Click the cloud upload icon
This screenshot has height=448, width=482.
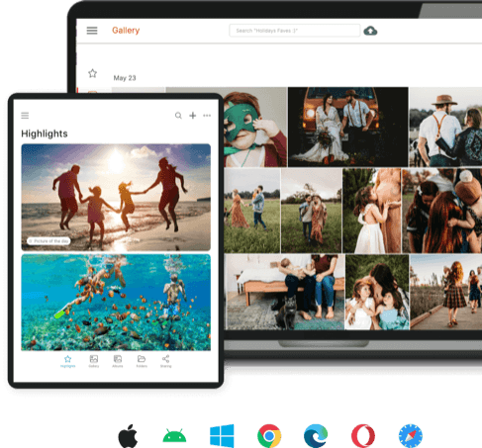pyautogui.click(x=370, y=31)
